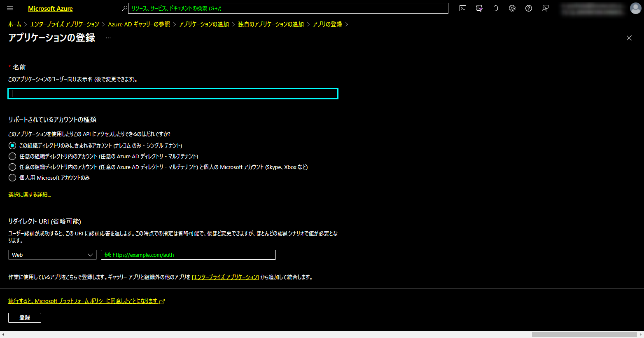Open 独自のアプリケーションの追加 breadcrumb
644x338 pixels.
[x=271, y=24]
